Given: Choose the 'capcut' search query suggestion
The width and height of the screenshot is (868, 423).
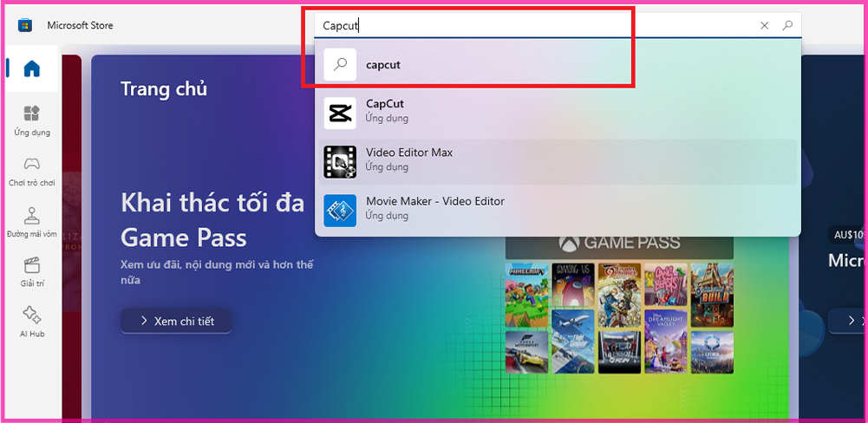Looking at the screenshot, I should [x=558, y=64].
